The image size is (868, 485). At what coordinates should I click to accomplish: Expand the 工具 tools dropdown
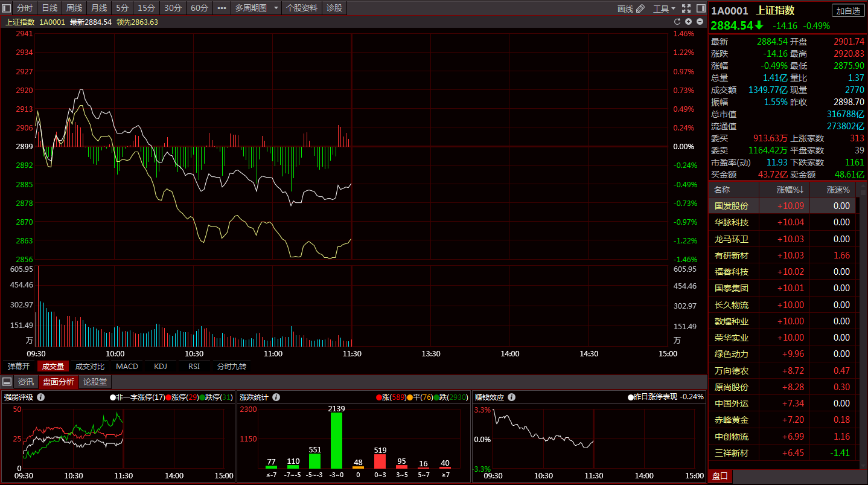[665, 8]
